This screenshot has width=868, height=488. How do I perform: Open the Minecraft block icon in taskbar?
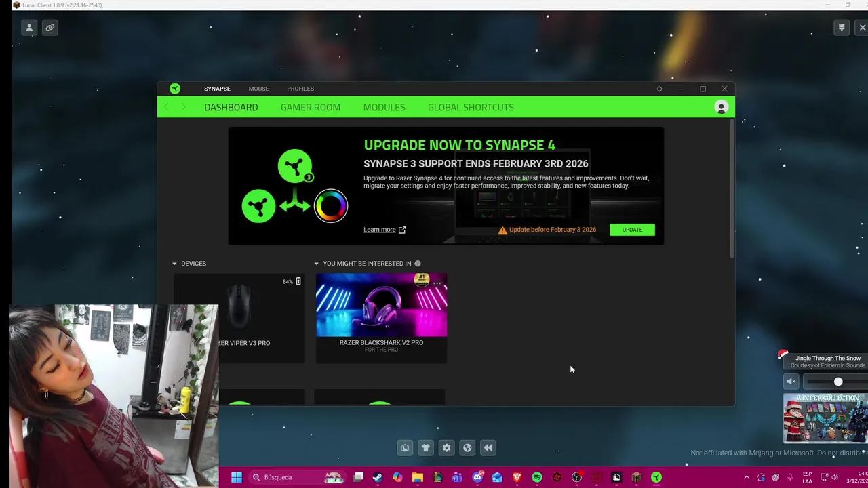636,477
